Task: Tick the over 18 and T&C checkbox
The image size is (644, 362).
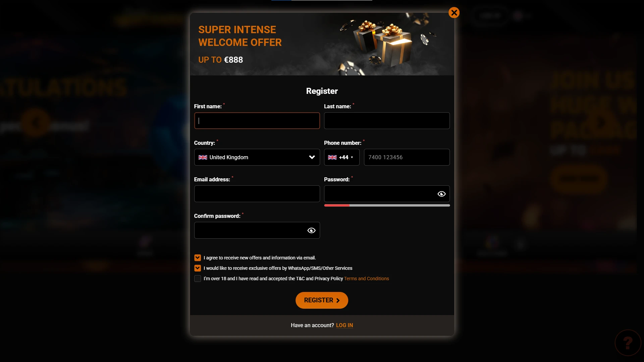Action: (x=198, y=279)
